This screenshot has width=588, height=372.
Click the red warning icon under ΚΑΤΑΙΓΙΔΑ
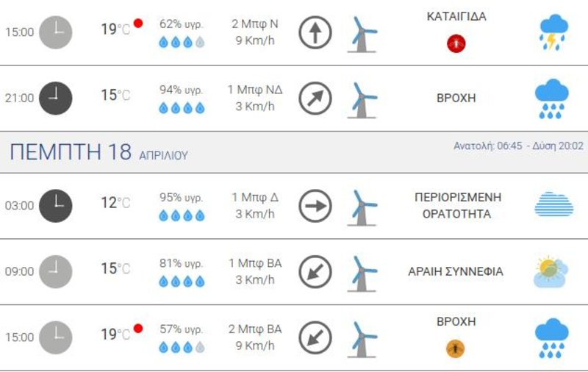[456, 43]
